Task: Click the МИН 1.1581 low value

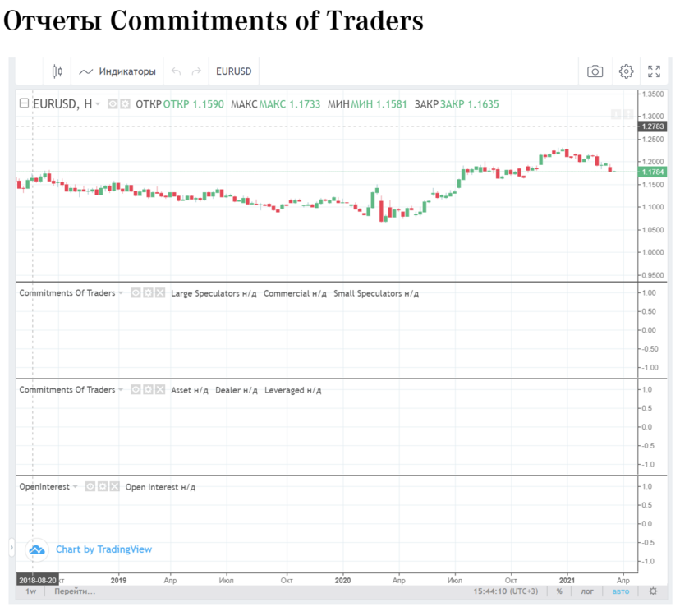Action: click(x=379, y=104)
